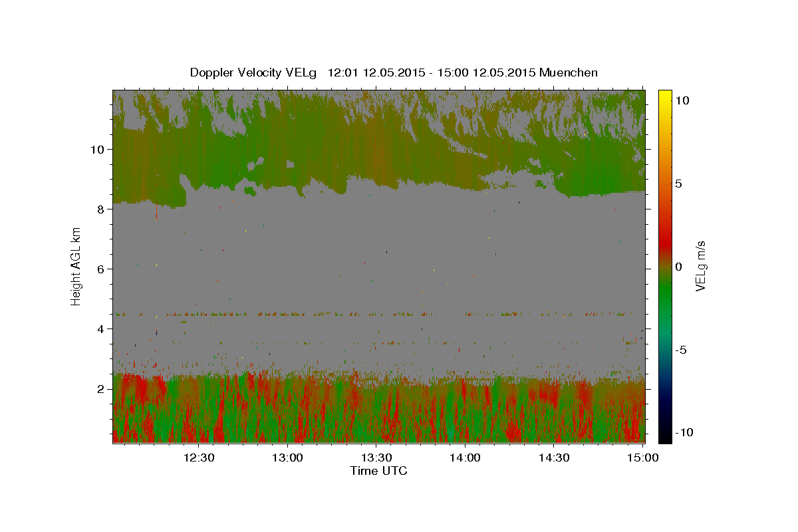Click the 13:30 time tick label

pyautogui.click(x=376, y=458)
